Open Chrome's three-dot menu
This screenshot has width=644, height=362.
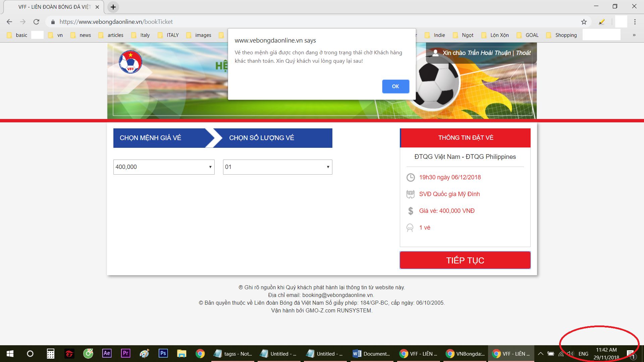click(635, 21)
